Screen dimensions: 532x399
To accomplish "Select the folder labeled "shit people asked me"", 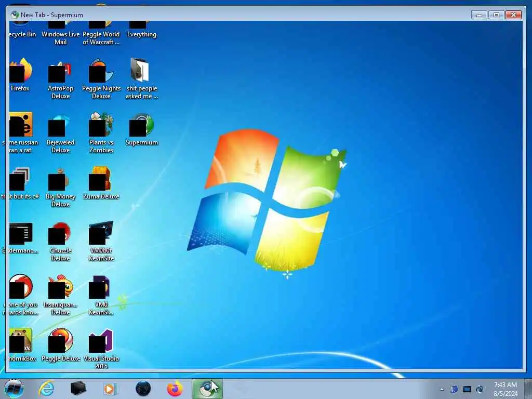I will pos(141,79).
